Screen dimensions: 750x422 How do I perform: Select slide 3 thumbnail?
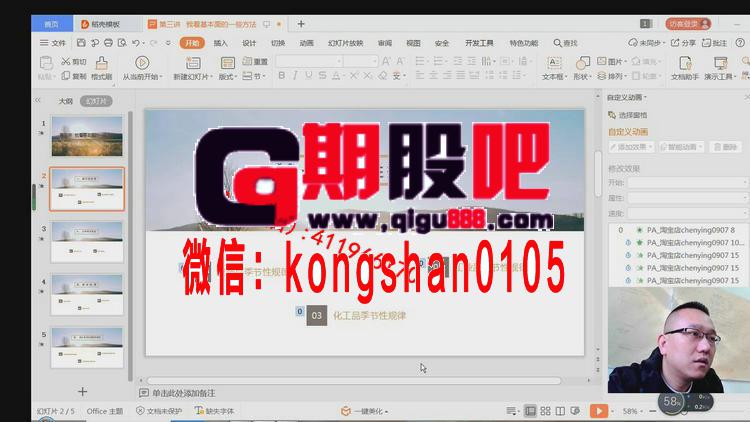pyautogui.click(x=87, y=242)
